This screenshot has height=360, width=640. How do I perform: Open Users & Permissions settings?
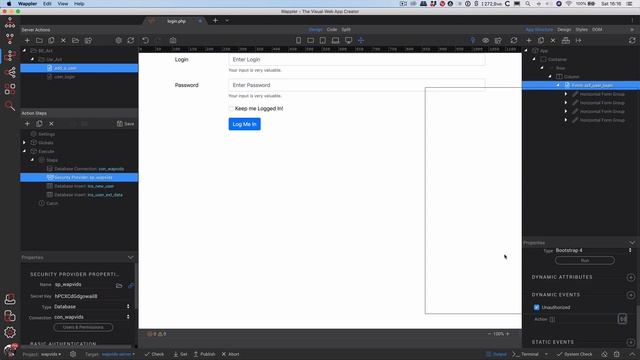point(83,327)
